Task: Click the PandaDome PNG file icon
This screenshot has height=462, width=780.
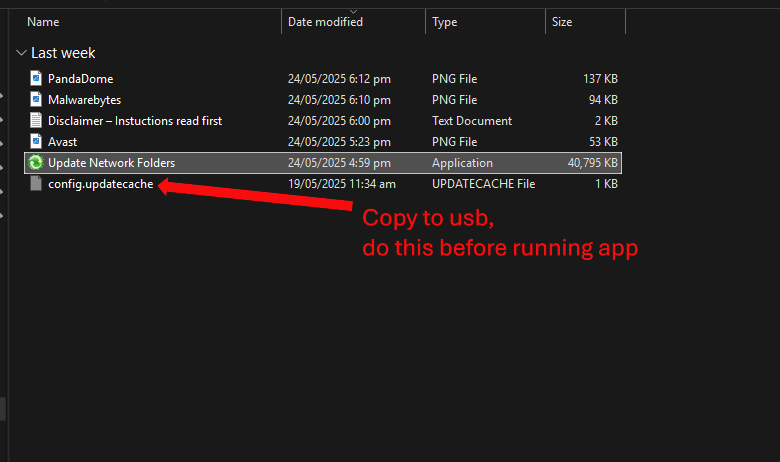Action: tap(36, 79)
